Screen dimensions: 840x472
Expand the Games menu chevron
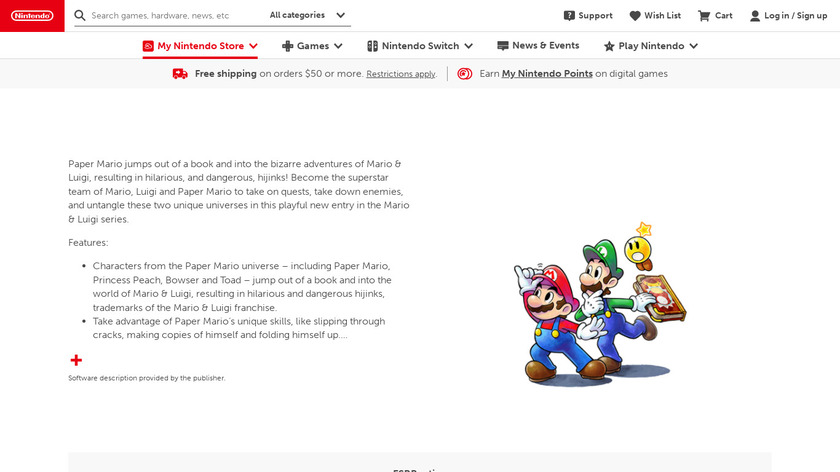pos(338,46)
